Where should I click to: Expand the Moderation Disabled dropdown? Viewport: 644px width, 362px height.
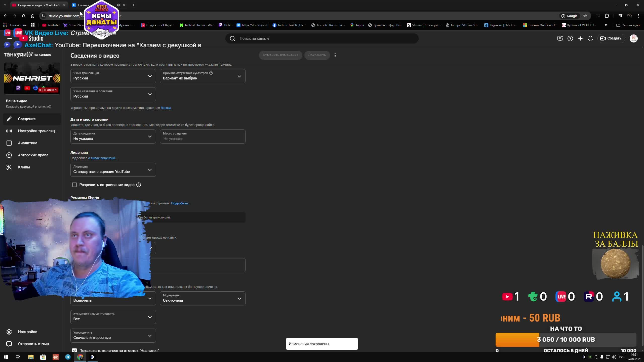click(203, 298)
